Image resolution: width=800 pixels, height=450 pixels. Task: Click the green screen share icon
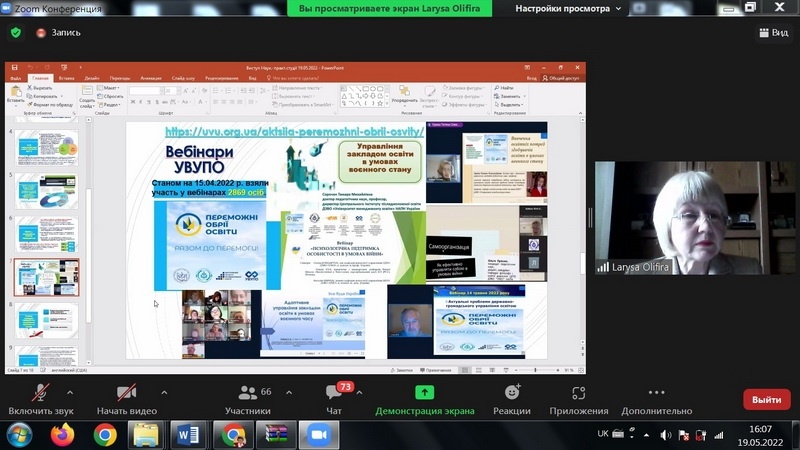pyautogui.click(x=425, y=393)
